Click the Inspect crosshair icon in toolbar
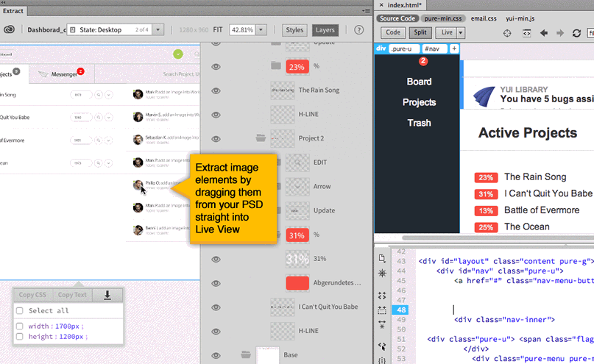This screenshot has height=364, width=594. [x=507, y=33]
